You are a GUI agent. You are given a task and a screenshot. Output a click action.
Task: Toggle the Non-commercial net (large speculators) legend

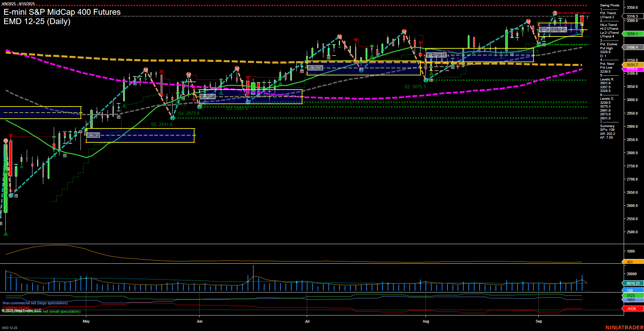tap(35, 303)
